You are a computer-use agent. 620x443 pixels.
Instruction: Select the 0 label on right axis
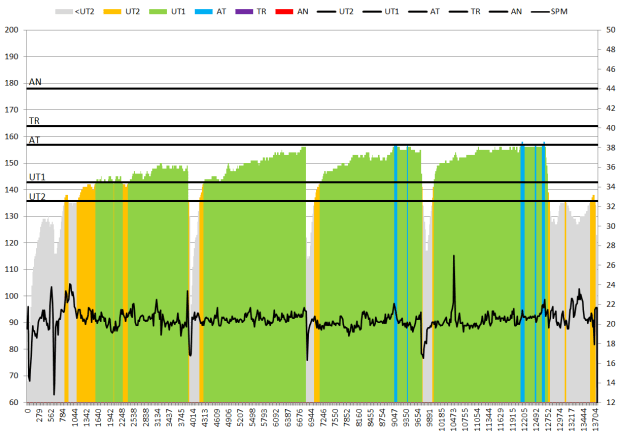[604, 402]
